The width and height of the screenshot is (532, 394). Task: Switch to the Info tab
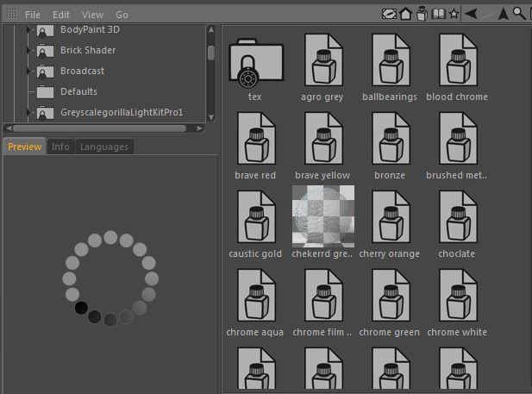[x=60, y=147]
